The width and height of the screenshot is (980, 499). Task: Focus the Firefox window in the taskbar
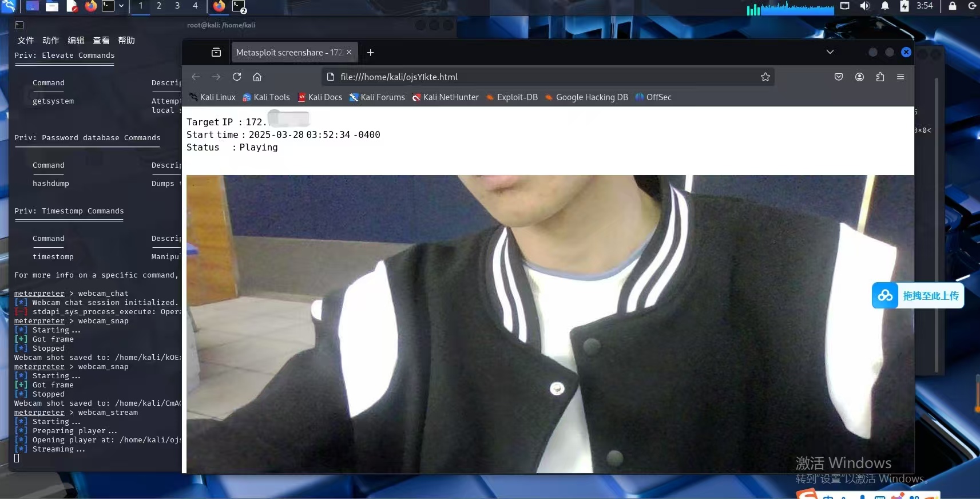[x=219, y=6]
